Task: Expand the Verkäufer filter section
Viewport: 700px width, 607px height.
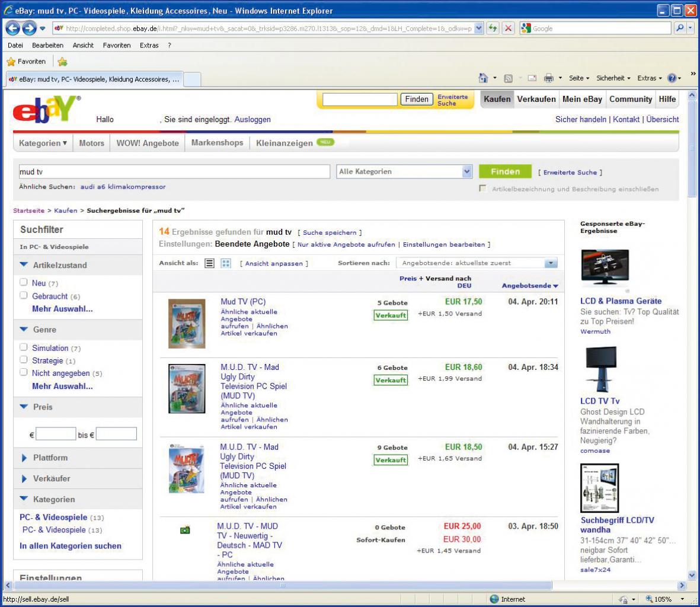Action: click(x=24, y=478)
